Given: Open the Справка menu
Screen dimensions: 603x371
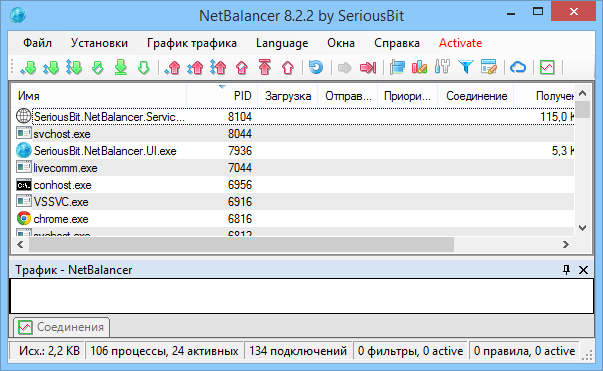Looking at the screenshot, I should [397, 43].
